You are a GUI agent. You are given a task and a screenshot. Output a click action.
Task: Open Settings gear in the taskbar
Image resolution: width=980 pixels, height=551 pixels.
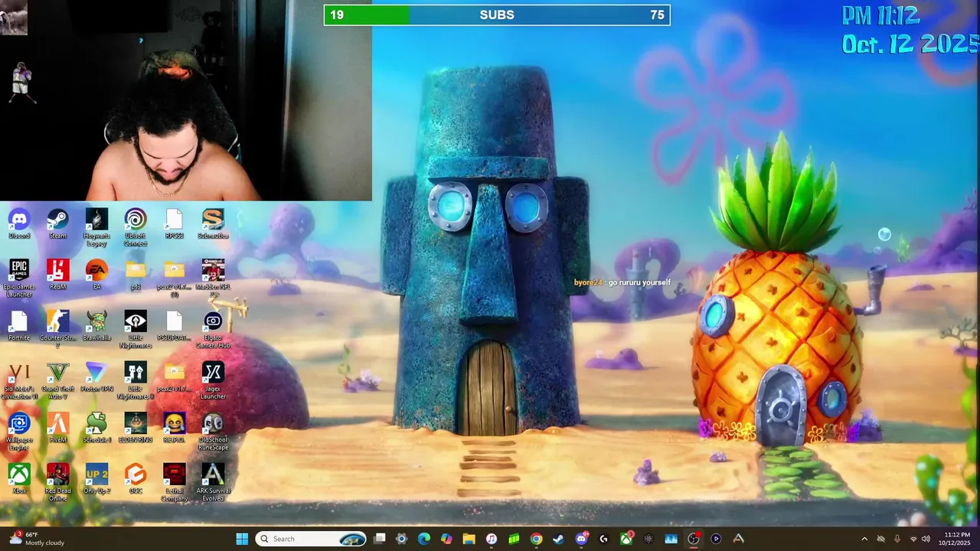(401, 539)
